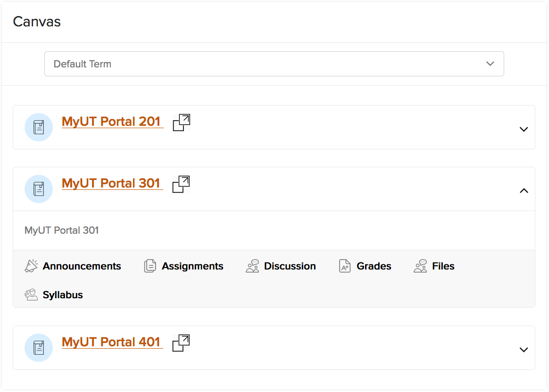
Task: Click the Assignments icon for MyUT Portal 301
Action: [x=150, y=265]
